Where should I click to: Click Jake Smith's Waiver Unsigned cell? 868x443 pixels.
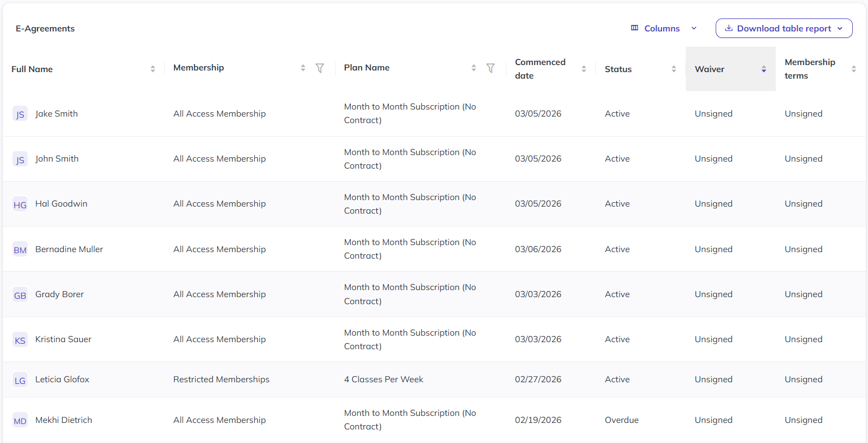[713, 113]
